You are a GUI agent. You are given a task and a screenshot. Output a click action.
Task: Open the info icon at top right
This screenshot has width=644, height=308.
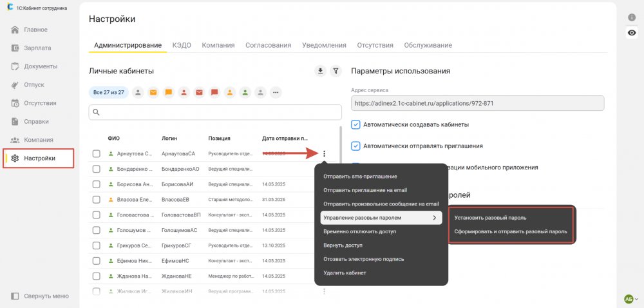[x=632, y=17]
